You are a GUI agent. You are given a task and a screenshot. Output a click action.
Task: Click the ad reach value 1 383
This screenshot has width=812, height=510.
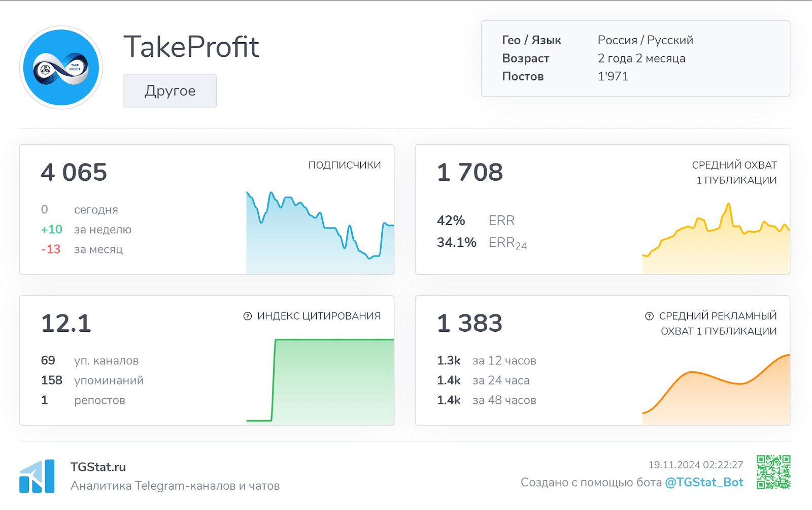pyautogui.click(x=470, y=323)
